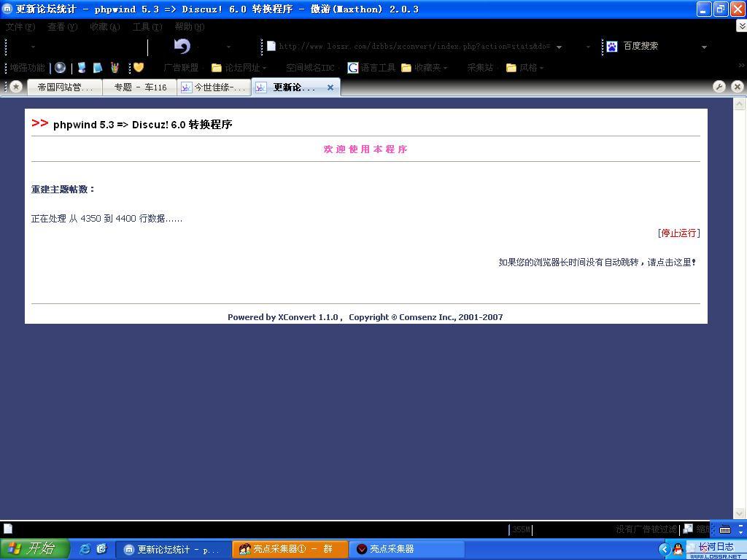Open Internet Explorer from quick launch
Viewport: 747px width, 560px height.
85,549
